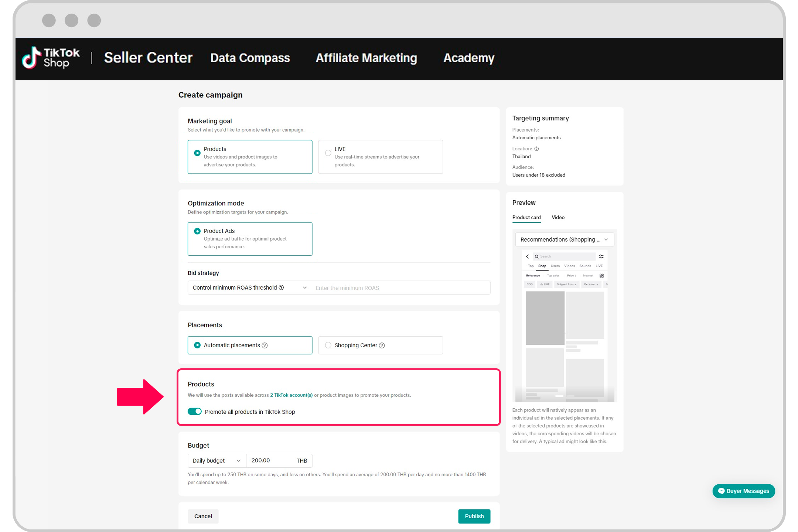
Task: Switch to the Video preview tab
Action: pyautogui.click(x=558, y=217)
